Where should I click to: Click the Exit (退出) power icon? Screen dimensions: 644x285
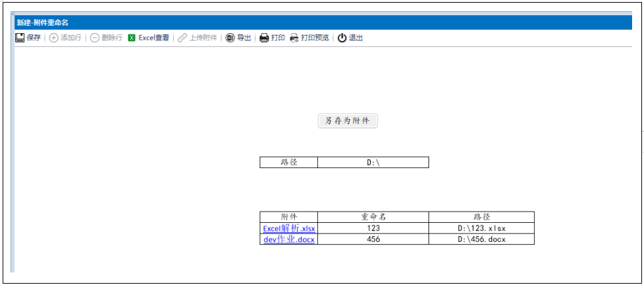tap(342, 38)
